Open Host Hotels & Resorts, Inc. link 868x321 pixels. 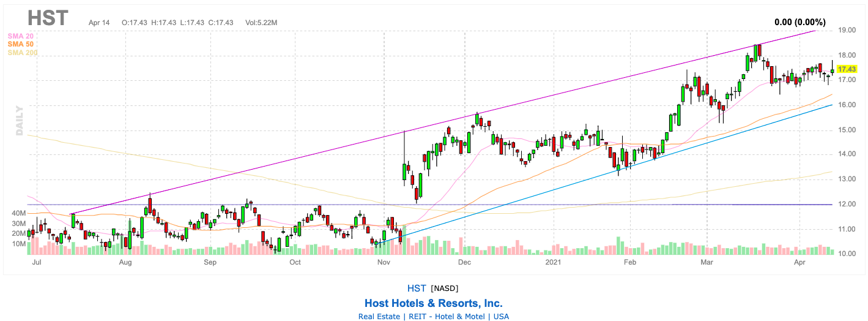434,303
